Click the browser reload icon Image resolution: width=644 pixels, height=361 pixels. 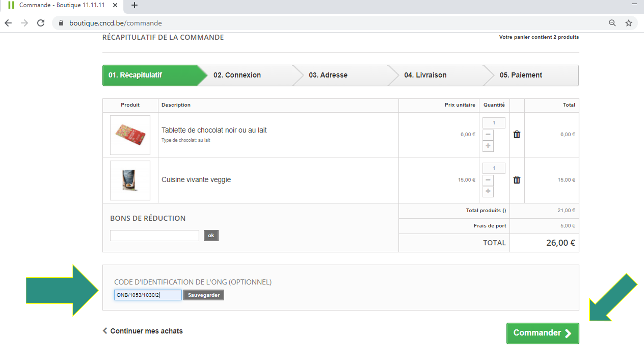(x=41, y=23)
